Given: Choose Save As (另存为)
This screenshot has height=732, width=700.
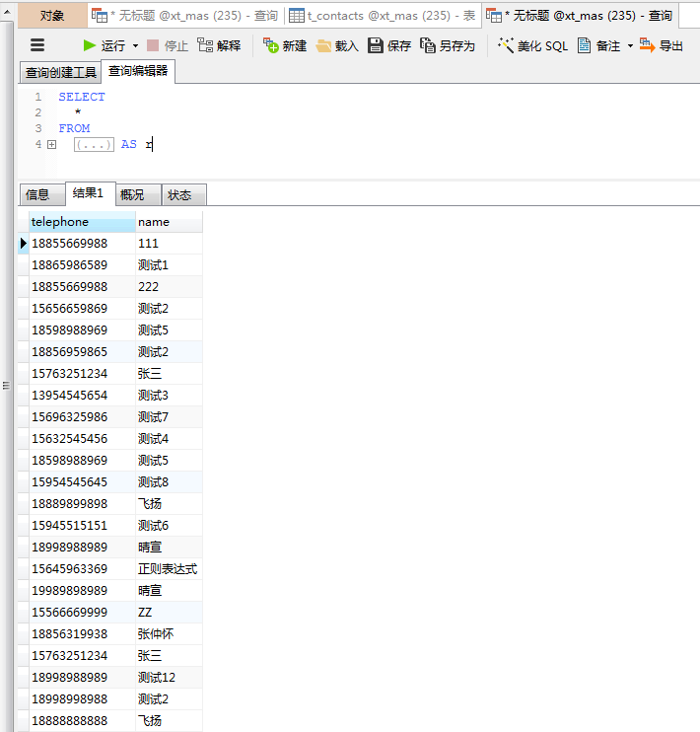Looking at the screenshot, I should pos(447,45).
